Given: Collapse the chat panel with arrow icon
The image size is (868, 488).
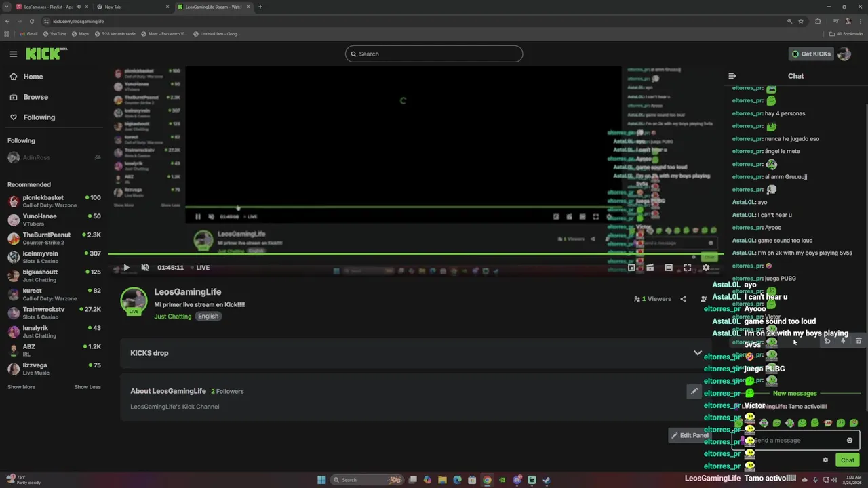Looking at the screenshot, I should point(732,76).
